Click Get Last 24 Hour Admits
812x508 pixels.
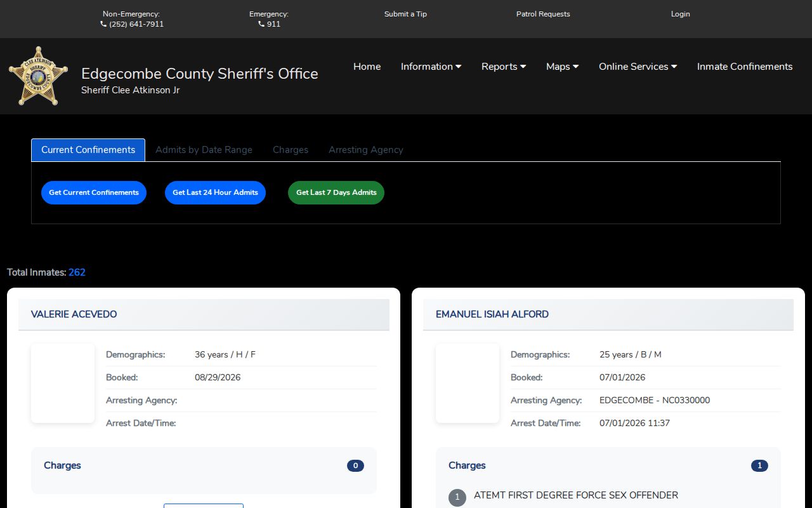[215, 192]
